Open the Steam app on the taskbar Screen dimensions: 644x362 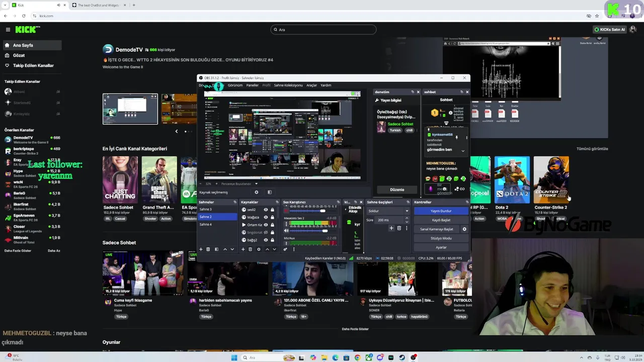402,357
